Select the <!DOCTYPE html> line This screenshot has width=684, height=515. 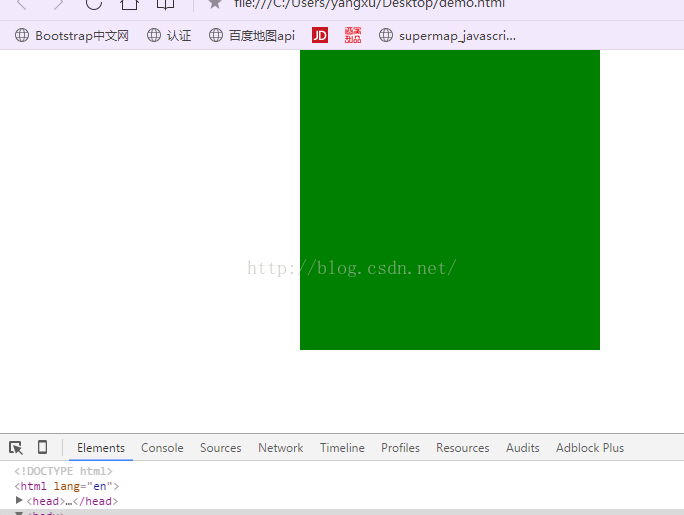[63, 471]
